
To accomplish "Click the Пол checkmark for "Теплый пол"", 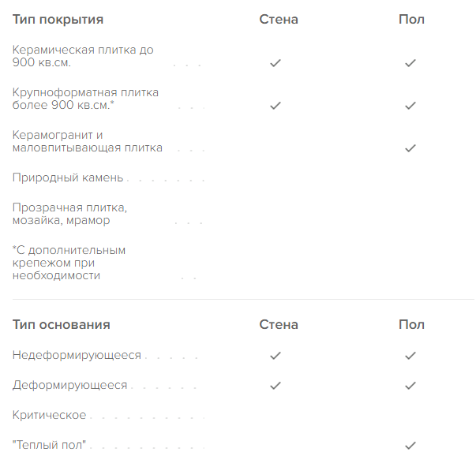I will click(410, 446).
